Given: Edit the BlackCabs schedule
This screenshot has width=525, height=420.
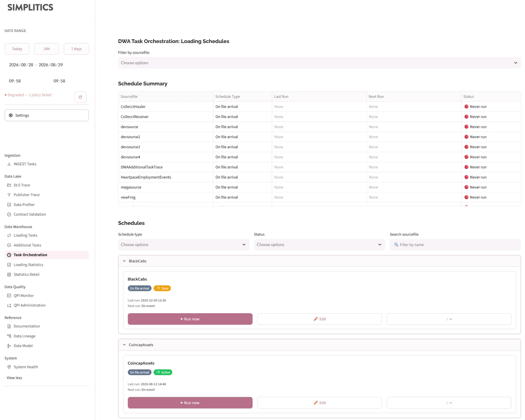Looking at the screenshot, I should click(x=319, y=319).
